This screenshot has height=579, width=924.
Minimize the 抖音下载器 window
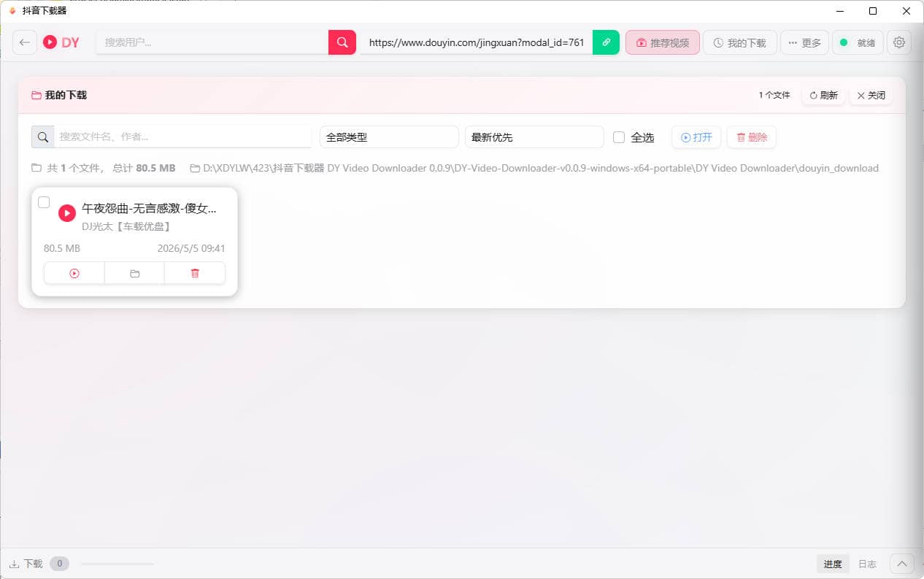coord(839,11)
